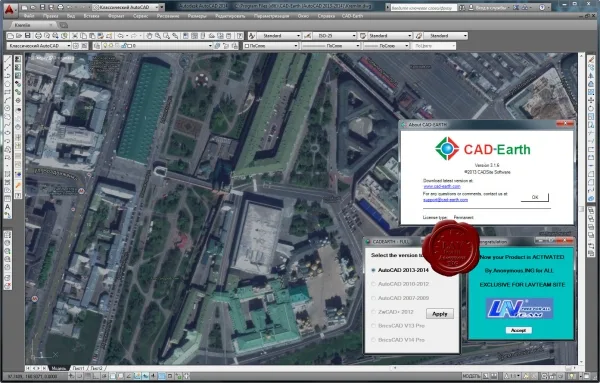The height and width of the screenshot is (383, 600).
Task: Click the search binoculars icon in the title bar
Action: (x=462, y=7)
